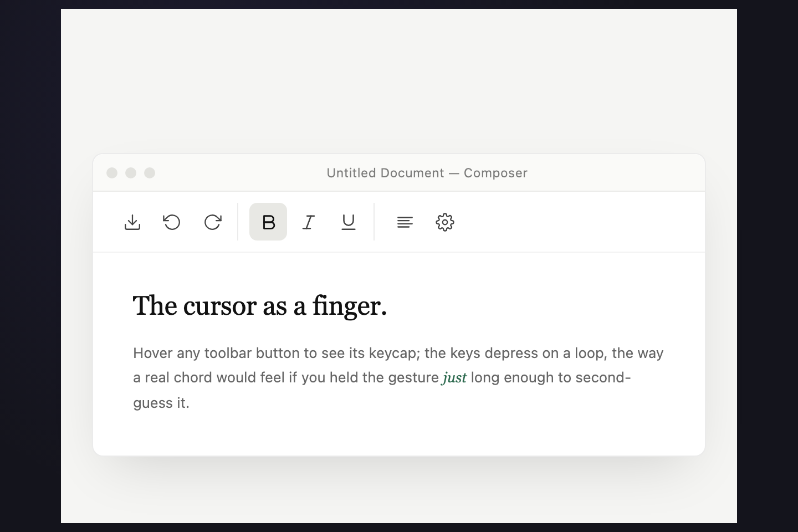Click the italic green word 'just'
The image size is (798, 532).
pos(454,378)
